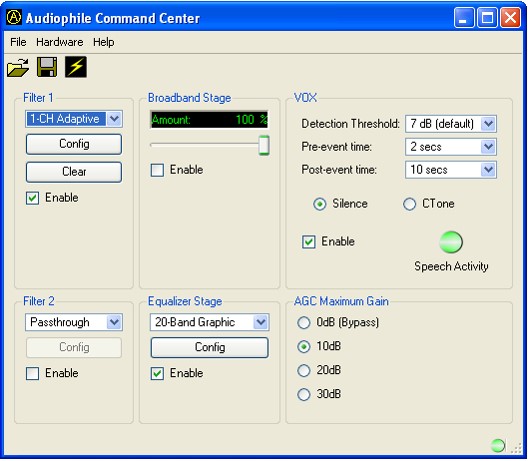Viewport: 528px width, 461px height.
Task: Uncheck Filter 1 Enable checkbox
Action: 33,198
